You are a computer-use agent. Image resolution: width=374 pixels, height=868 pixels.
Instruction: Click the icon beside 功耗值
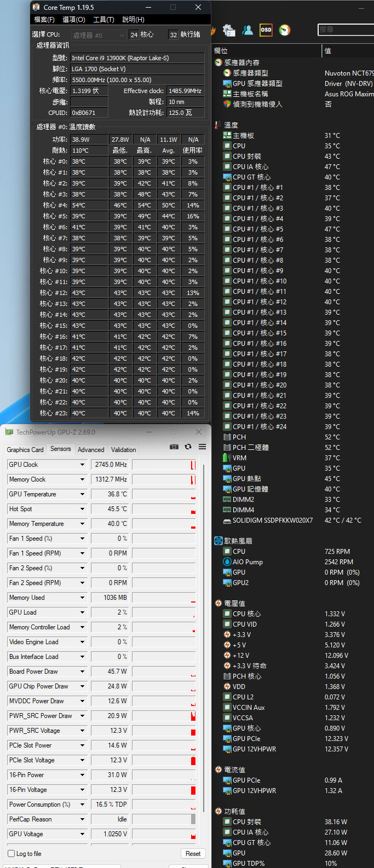coord(218,811)
